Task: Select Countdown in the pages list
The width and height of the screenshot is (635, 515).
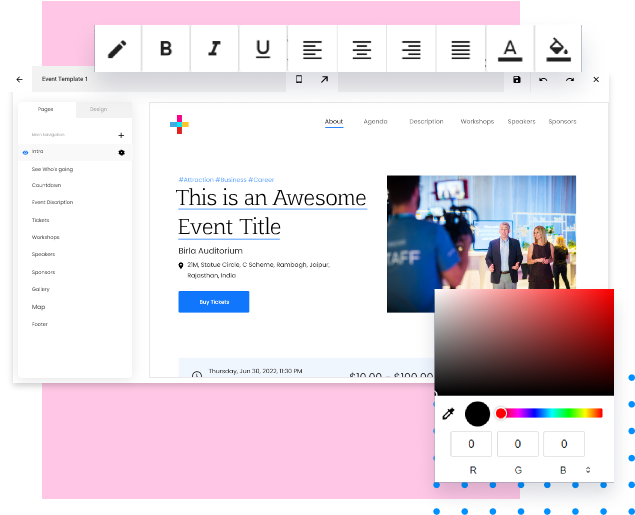Action: [x=46, y=185]
